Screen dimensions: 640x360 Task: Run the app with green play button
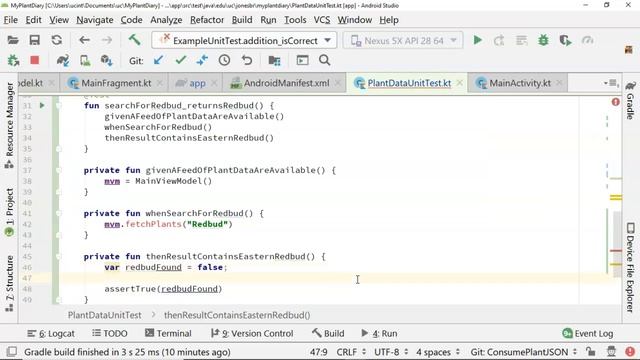(478, 40)
